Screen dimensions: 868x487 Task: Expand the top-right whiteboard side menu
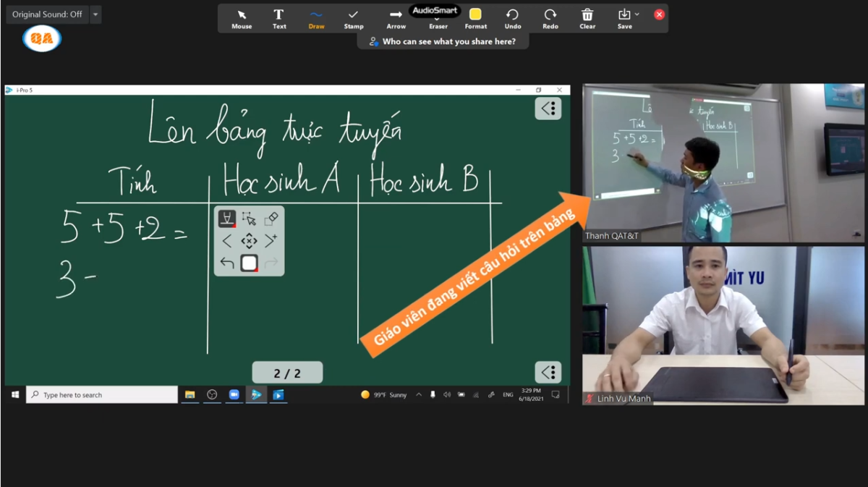[548, 109]
